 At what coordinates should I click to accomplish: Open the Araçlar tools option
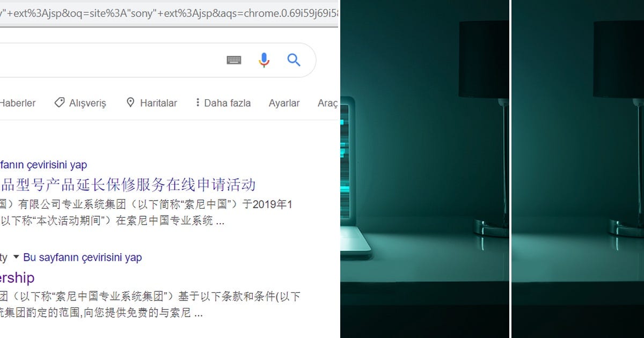[x=328, y=103]
